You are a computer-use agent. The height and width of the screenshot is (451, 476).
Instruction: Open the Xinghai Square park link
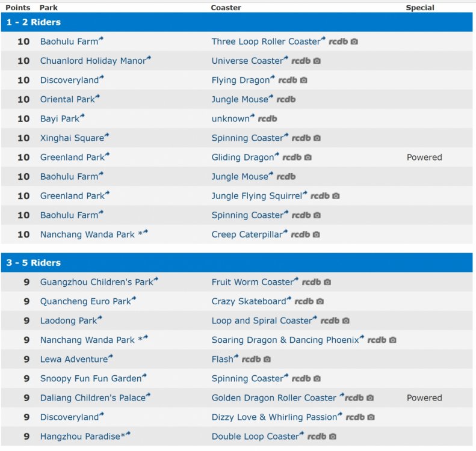72,138
